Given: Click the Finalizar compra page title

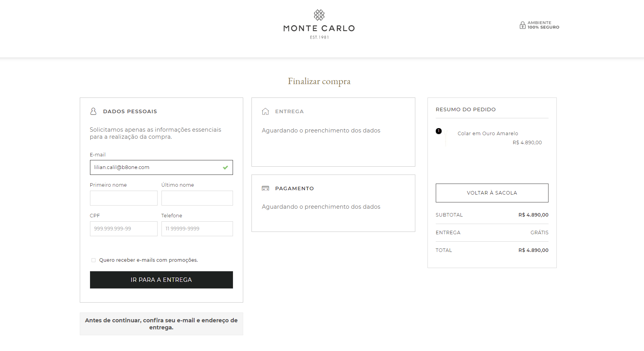Looking at the screenshot, I should (x=319, y=81).
